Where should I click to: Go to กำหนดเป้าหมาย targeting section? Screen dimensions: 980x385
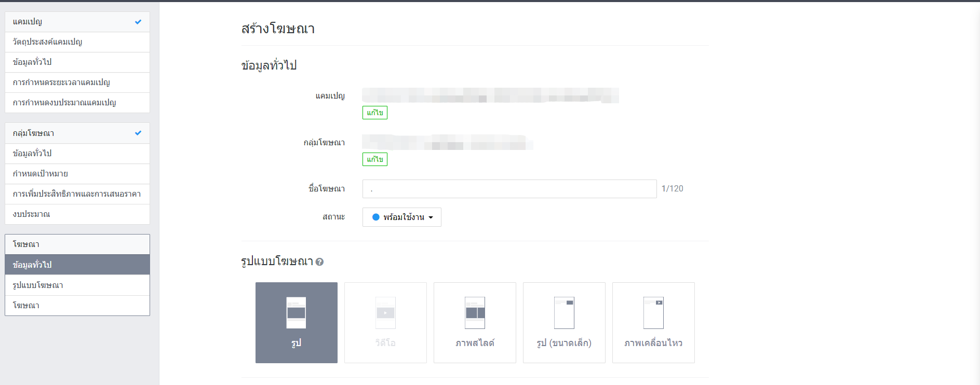point(41,174)
